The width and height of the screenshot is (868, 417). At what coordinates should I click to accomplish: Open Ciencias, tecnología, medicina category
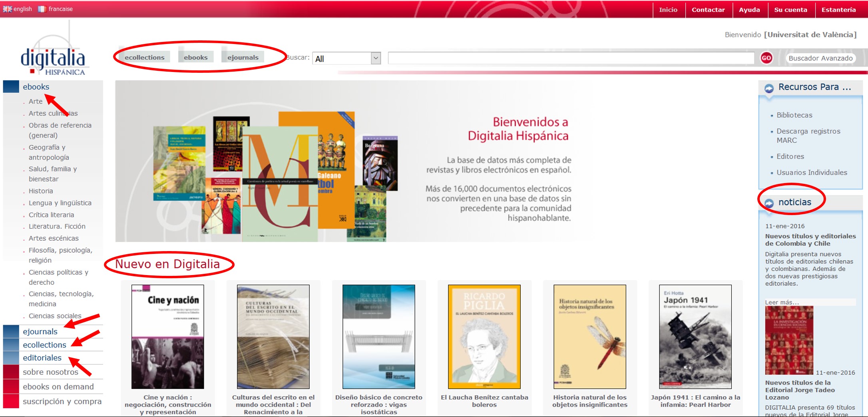[61, 299]
